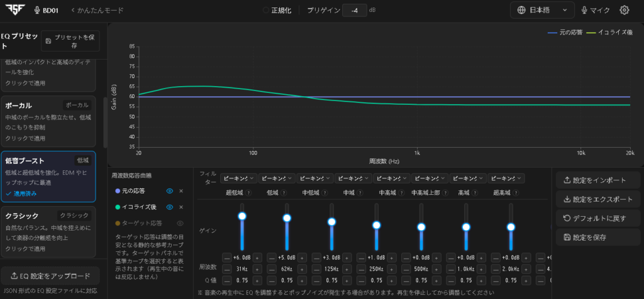Increase the +5.0dB gain with plus
The height and width of the screenshot is (299, 644).
point(302,258)
